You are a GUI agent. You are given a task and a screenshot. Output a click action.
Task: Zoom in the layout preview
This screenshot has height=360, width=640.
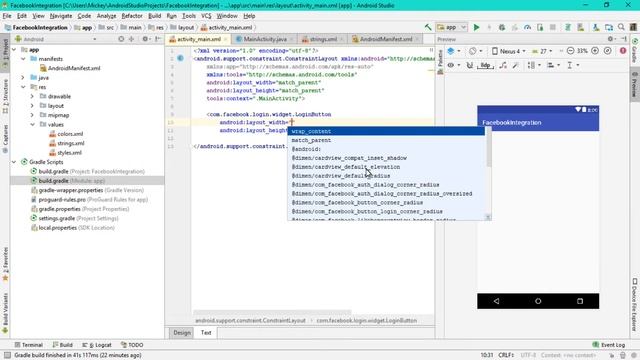[x=595, y=51]
